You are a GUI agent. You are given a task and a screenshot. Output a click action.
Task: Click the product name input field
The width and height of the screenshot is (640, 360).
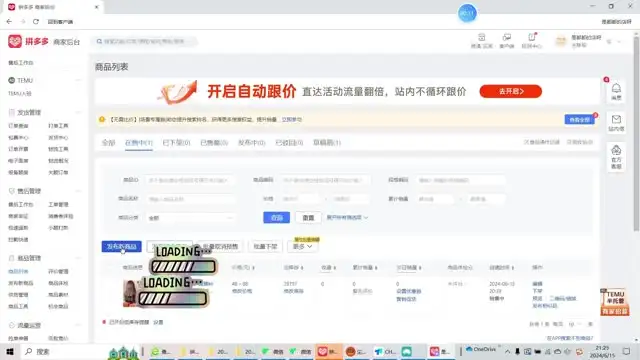tap(191, 199)
